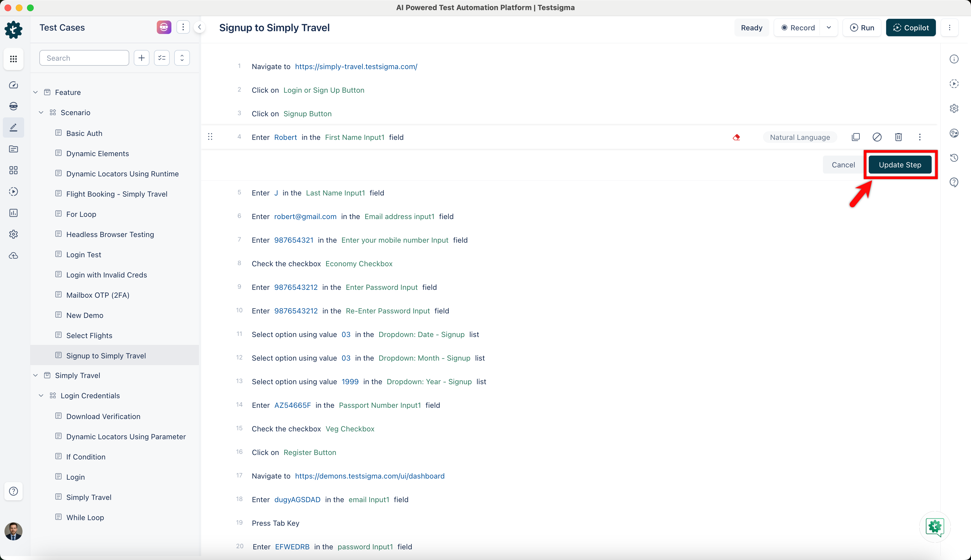Open Copilot assistant
This screenshot has height=560, width=971.
point(911,28)
